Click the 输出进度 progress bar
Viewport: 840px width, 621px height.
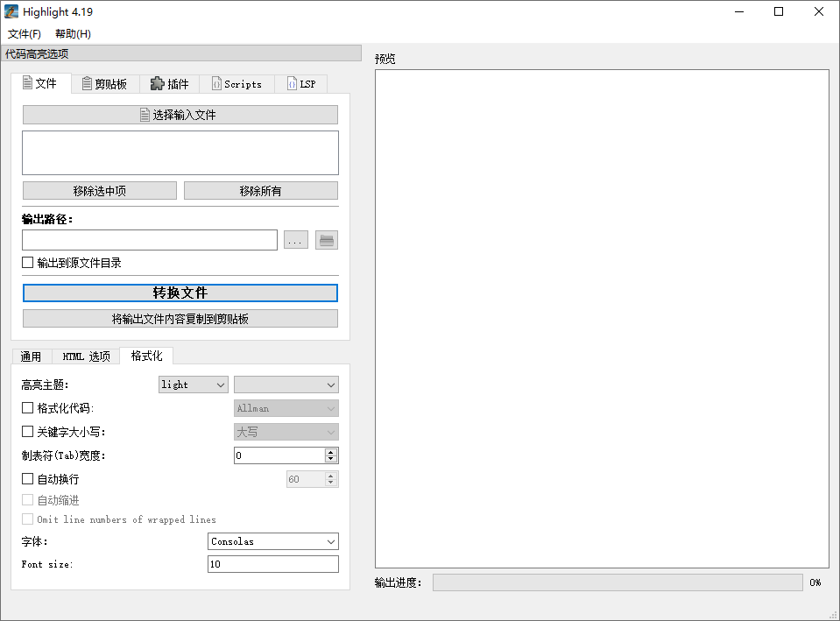point(618,582)
